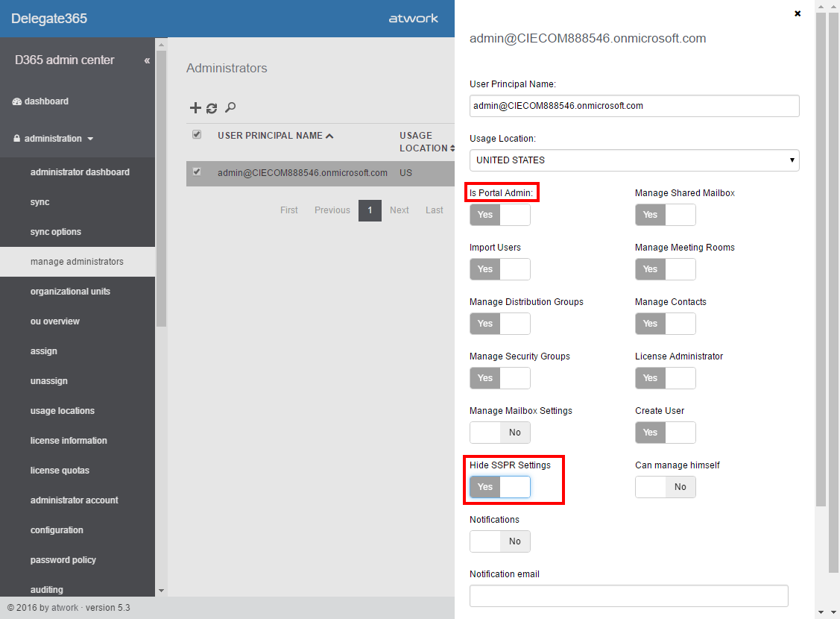Toggle Manage Meeting Rooms switch
The height and width of the screenshot is (619, 840).
[666, 269]
